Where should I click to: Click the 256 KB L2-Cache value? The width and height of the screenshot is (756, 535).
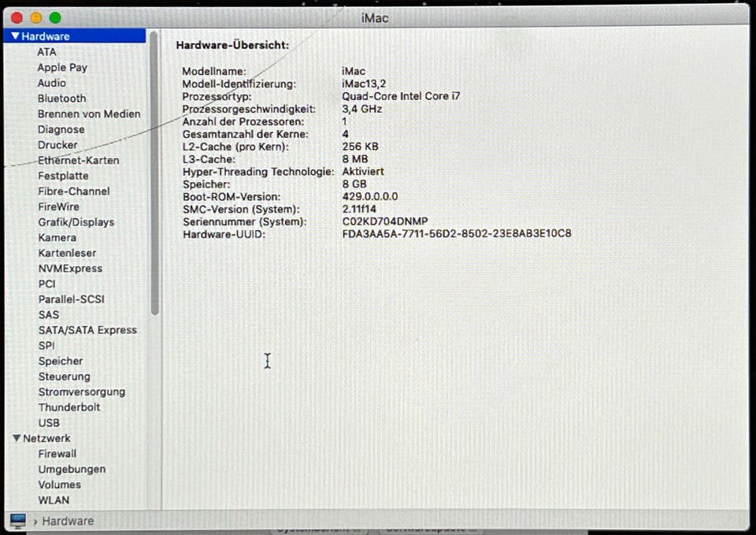pos(360,147)
